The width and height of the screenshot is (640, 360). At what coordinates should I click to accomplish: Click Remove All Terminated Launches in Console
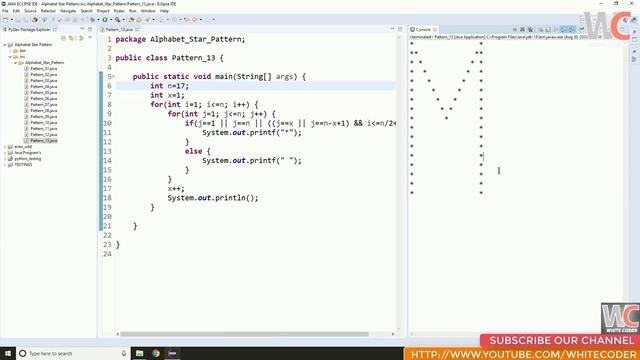tap(530, 29)
